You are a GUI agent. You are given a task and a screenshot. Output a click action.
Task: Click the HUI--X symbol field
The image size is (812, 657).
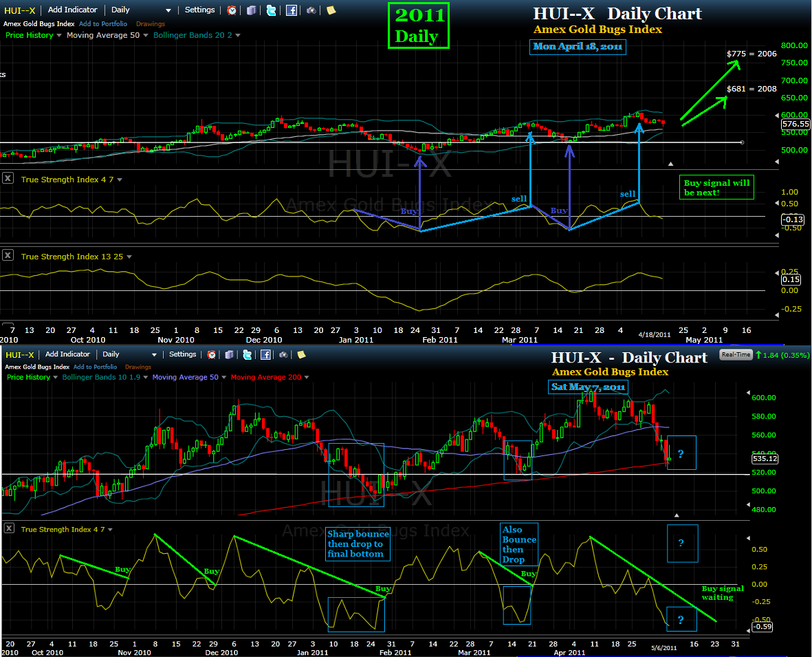pos(21,10)
